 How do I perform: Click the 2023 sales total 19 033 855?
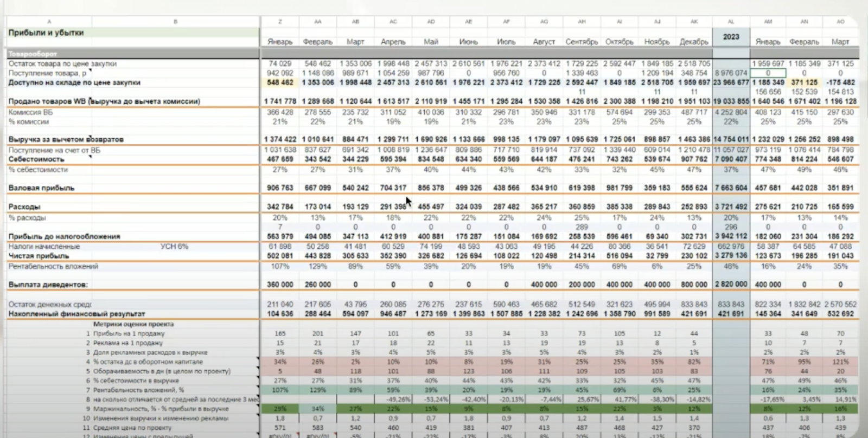click(731, 101)
